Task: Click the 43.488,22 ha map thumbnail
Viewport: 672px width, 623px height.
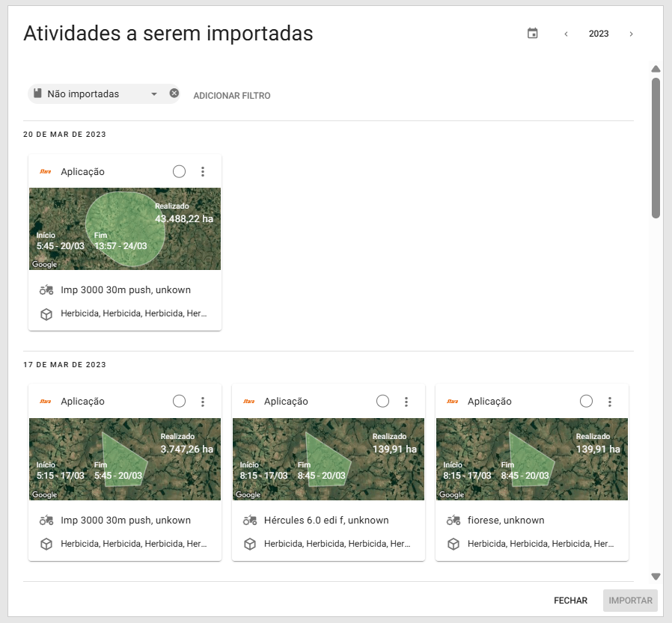Action: click(x=125, y=229)
